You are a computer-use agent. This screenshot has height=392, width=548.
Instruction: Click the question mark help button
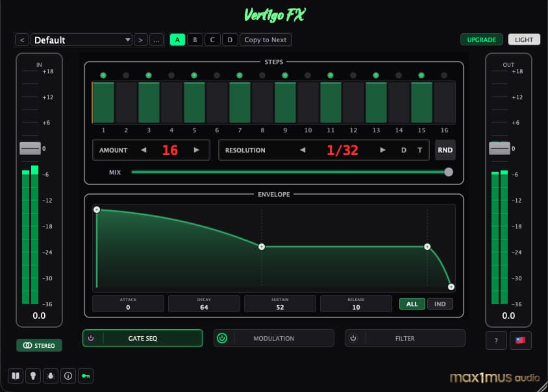[496, 340]
